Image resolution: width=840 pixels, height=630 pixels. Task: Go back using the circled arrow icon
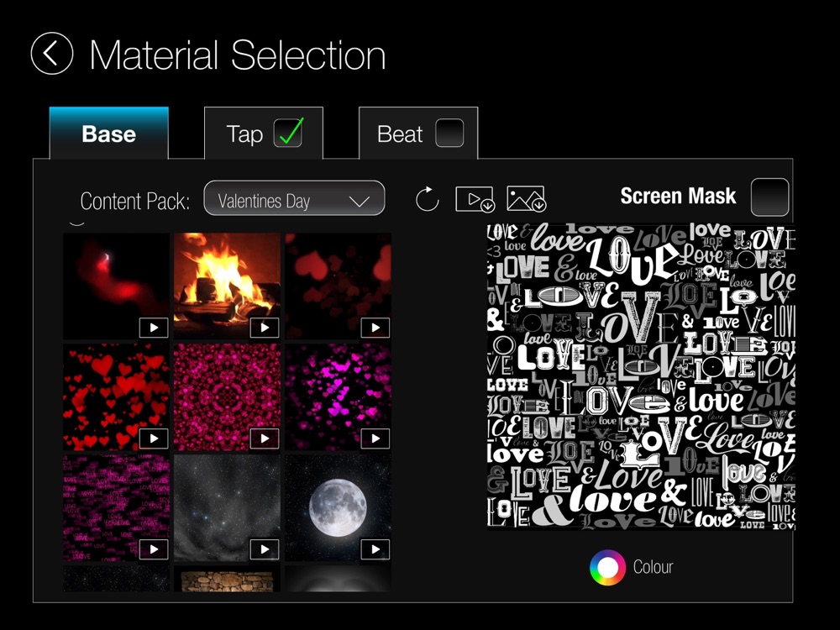[x=52, y=54]
